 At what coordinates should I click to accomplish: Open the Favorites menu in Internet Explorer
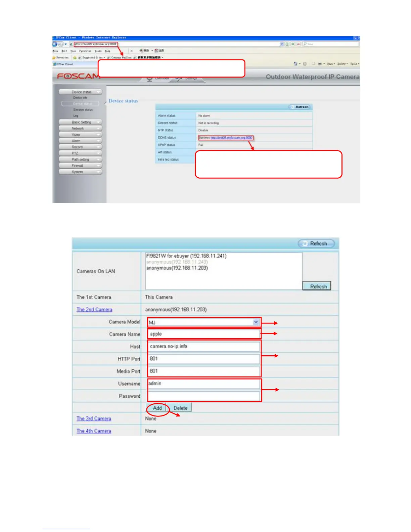(85, 51)
